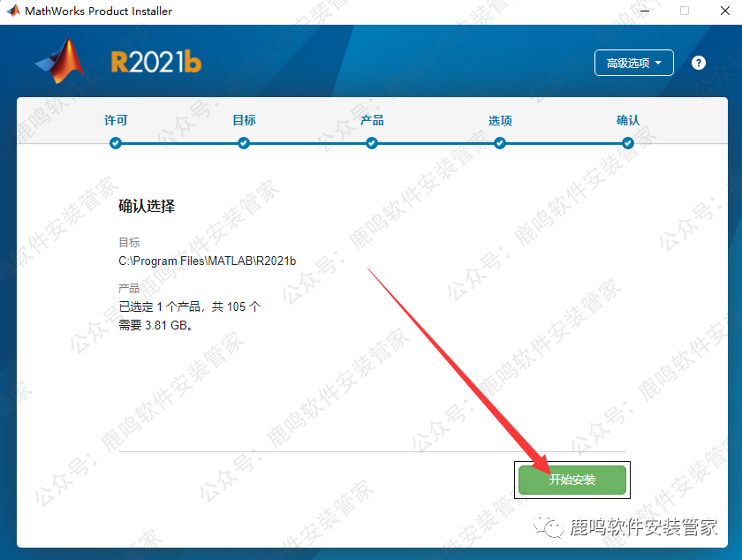Screen dimensions: 742x560
Task: Maximize the installer window
Action: point(684,11)
